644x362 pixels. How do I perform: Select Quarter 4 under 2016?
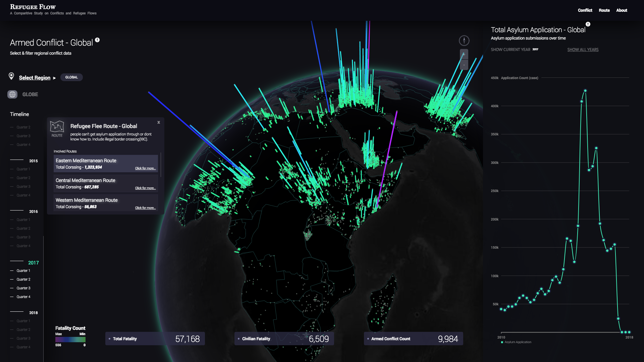click(x=23, y=246)
